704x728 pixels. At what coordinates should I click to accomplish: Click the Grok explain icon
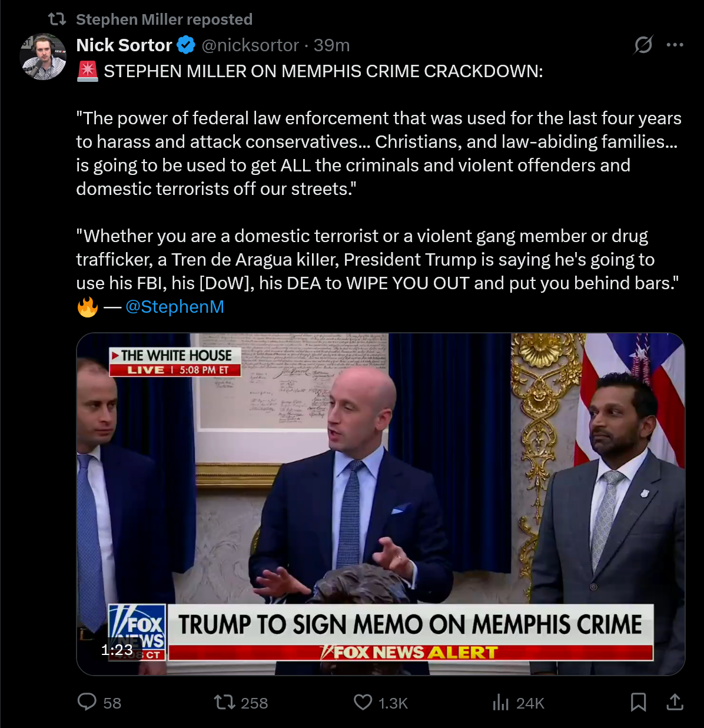coord(643,45)
